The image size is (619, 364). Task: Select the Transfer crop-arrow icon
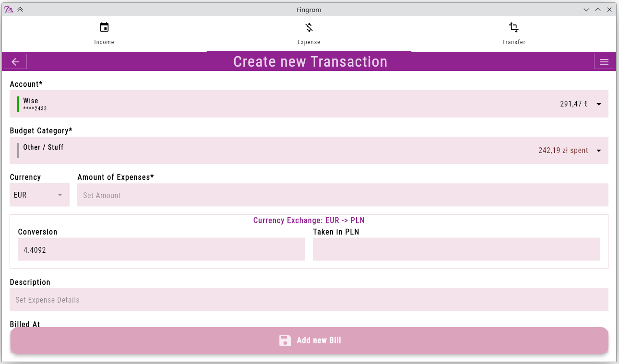pos(513,27)
